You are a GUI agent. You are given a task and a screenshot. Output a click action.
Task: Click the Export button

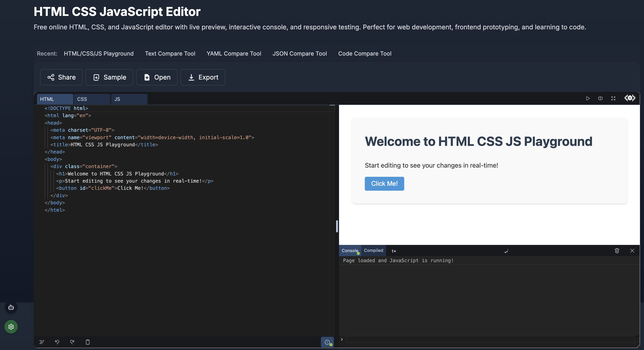point(203,77)
